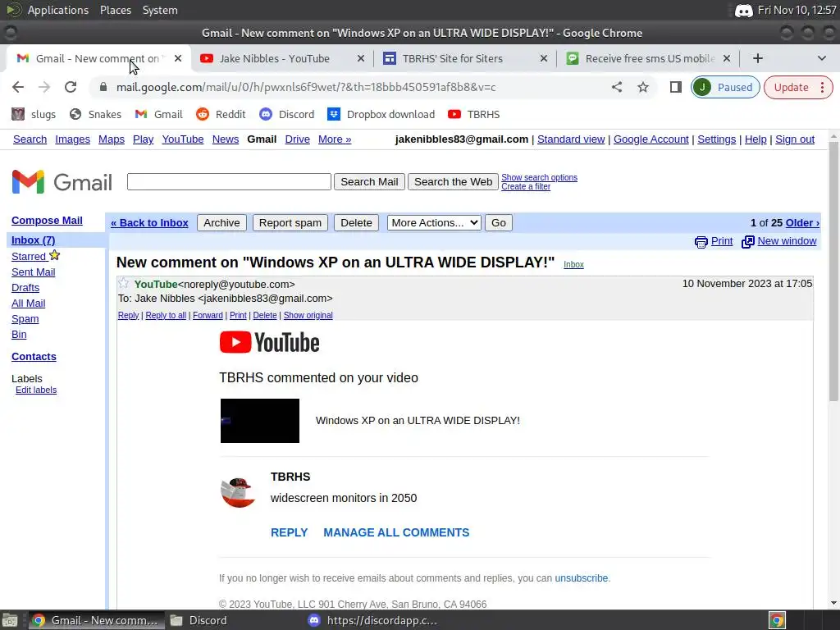The height and width of the screenshot is (630, 840).
Task: Click the Print link with printer icon
Action: 714,242
